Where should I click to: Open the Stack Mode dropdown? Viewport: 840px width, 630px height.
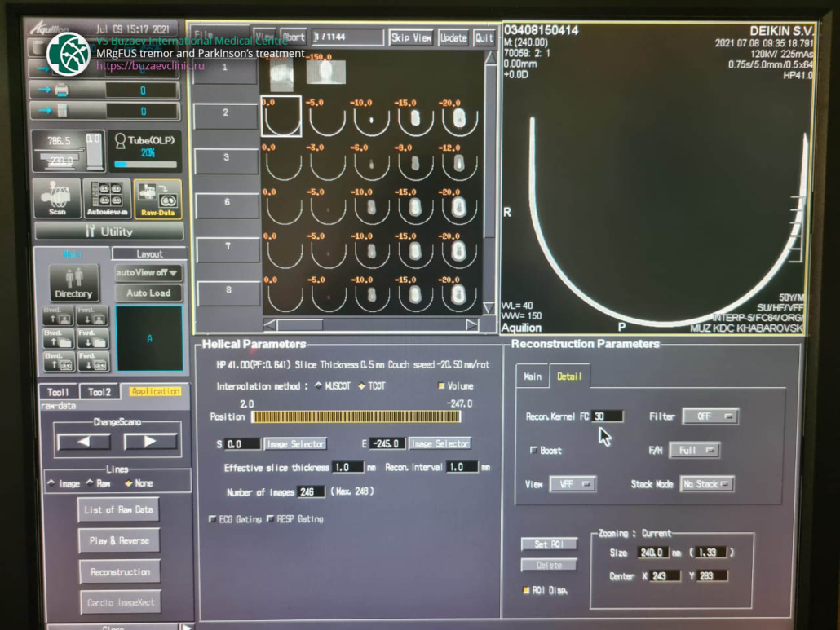click(x=706, y=484)
